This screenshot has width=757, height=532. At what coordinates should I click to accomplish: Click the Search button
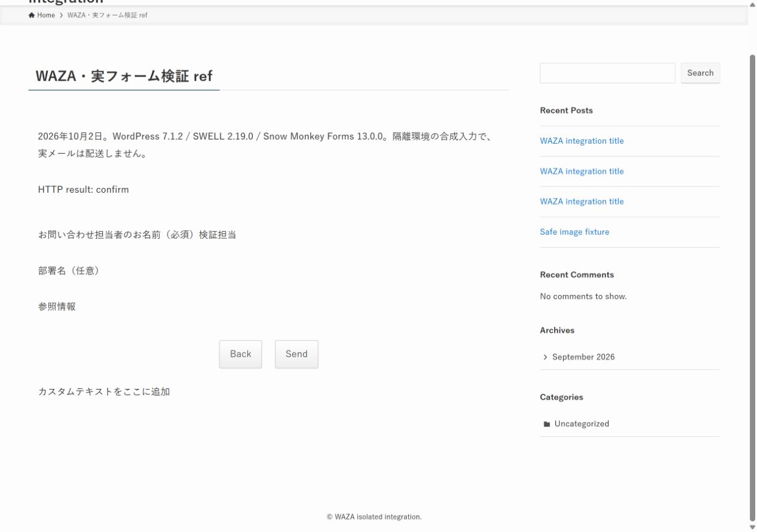tap(700, 73)
